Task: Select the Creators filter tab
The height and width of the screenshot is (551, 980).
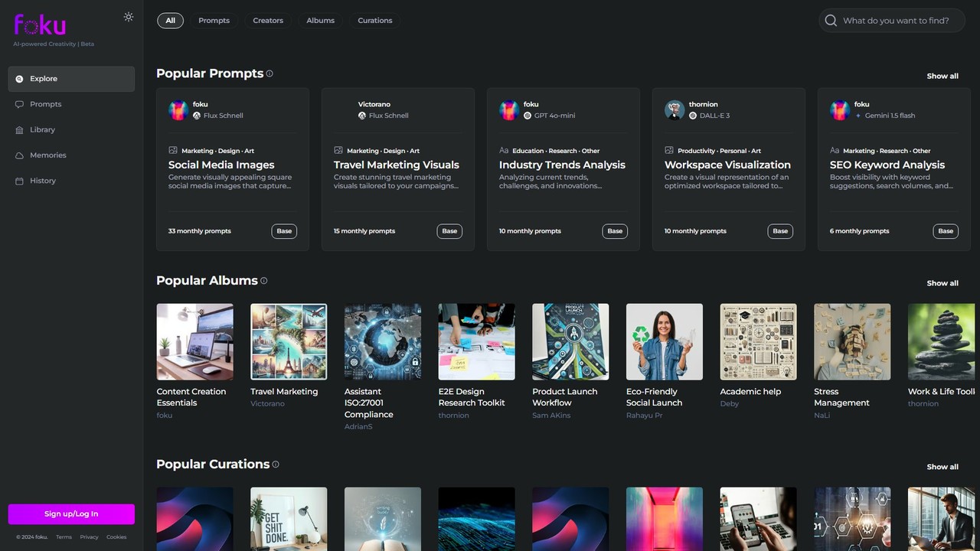Action: pos(268,21)
